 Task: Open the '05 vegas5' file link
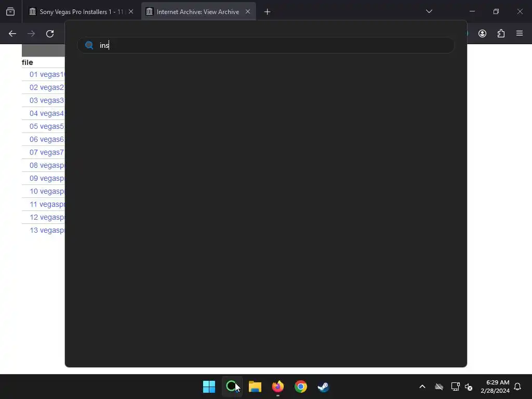[x=47, y=126]
